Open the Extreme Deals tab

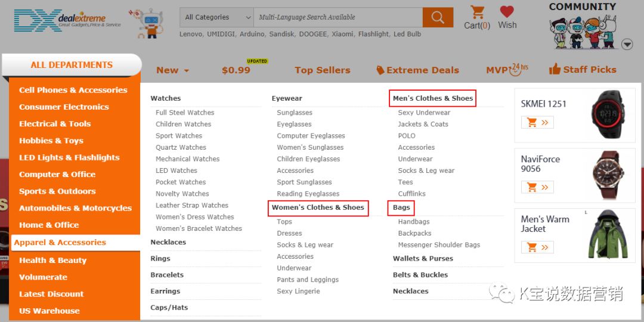coord(417,70)
